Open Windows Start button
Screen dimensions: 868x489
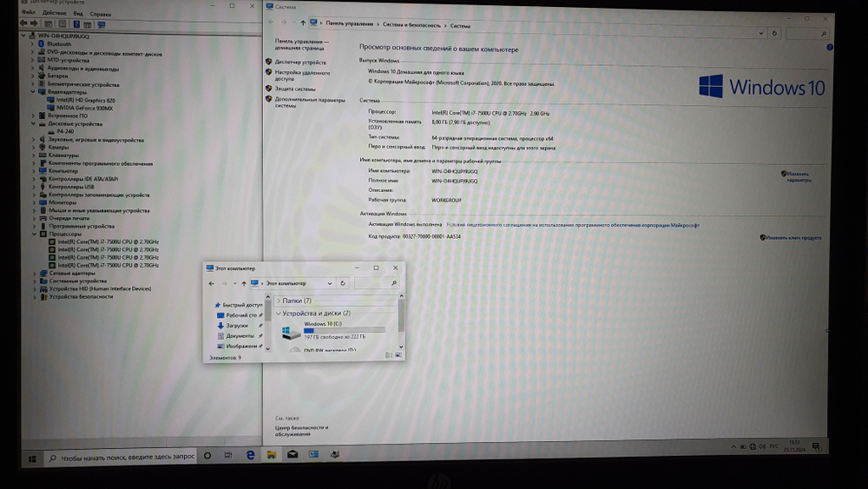click(x=33, y=459)
